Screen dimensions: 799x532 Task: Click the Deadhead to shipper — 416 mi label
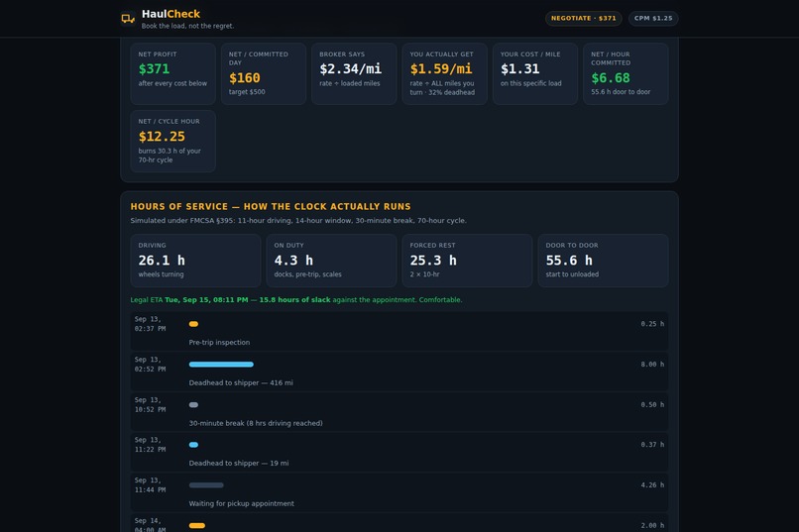pyautogui.click(x=241, y=382)
